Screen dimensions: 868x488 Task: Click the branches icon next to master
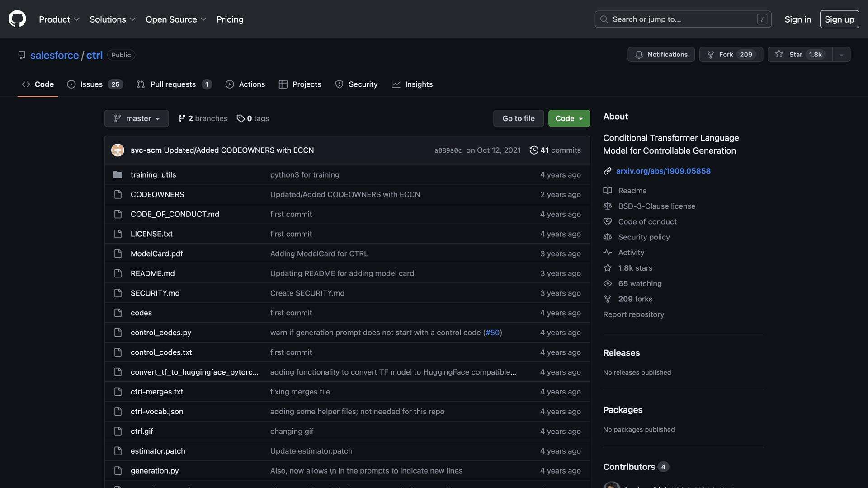[x=182, y=118]
